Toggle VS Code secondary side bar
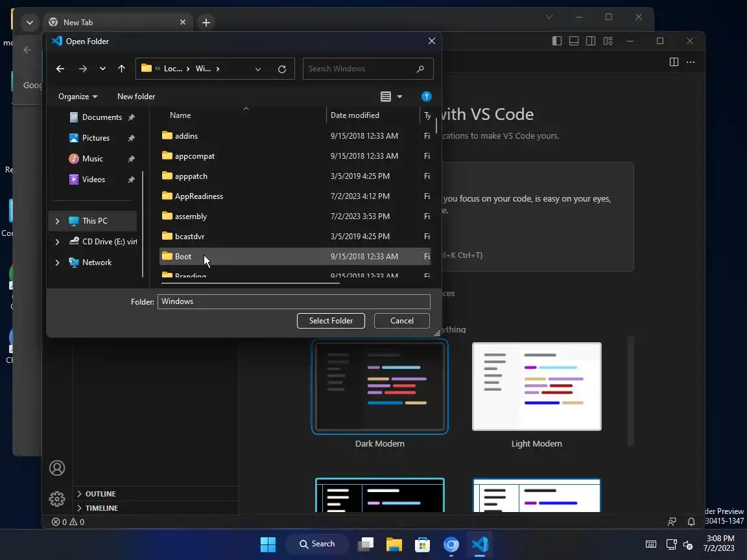The image size is (747, 560). pyautogui.click(x=591, y=41)
